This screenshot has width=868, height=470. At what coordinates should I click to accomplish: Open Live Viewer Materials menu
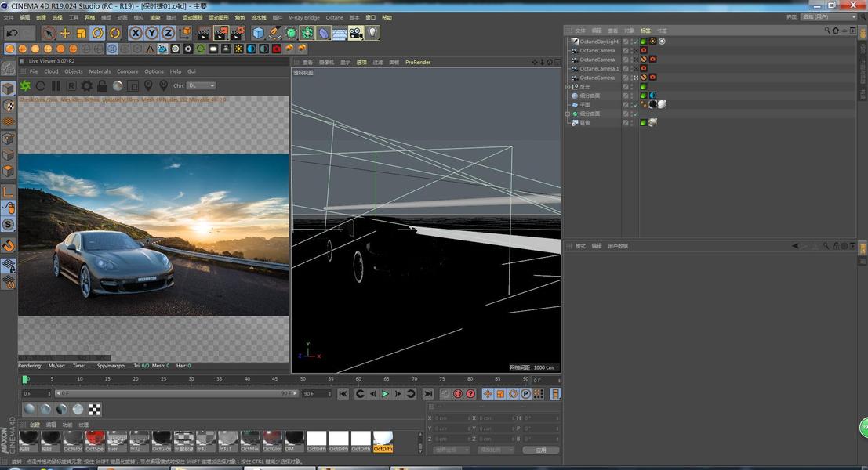(100, 71)
